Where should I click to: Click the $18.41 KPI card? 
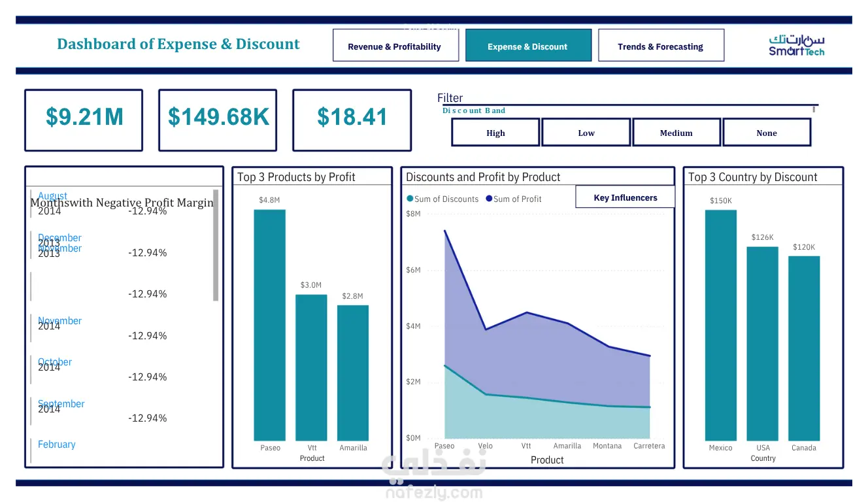coord(352,120)
